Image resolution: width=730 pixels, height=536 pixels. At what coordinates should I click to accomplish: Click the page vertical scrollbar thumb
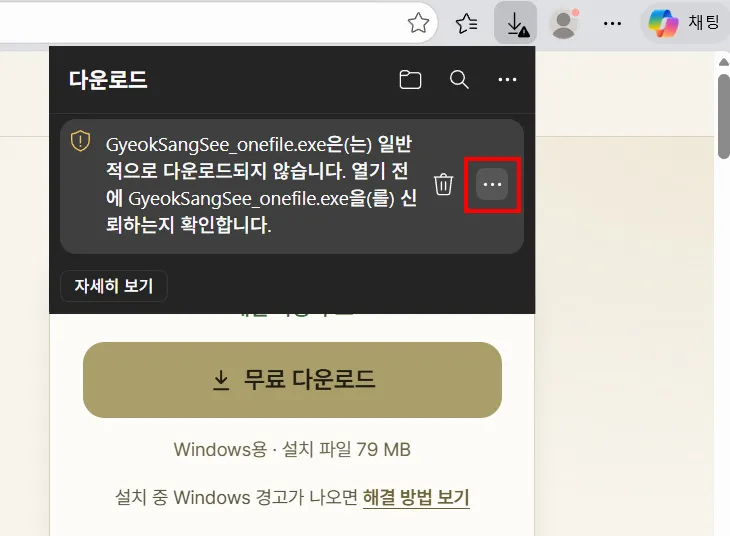pos(723,116)
